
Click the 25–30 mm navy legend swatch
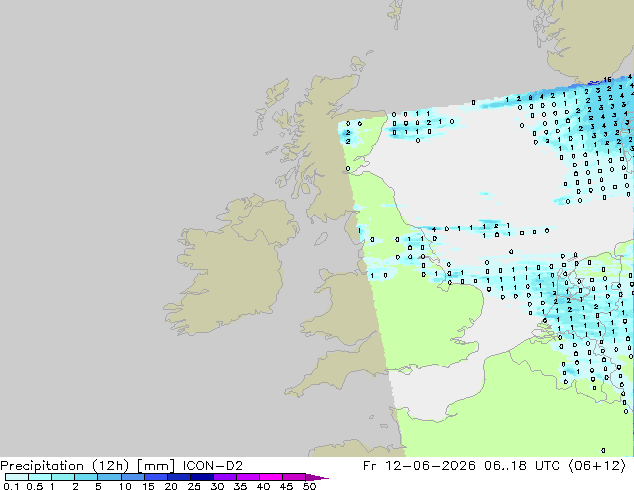(202, 477)
